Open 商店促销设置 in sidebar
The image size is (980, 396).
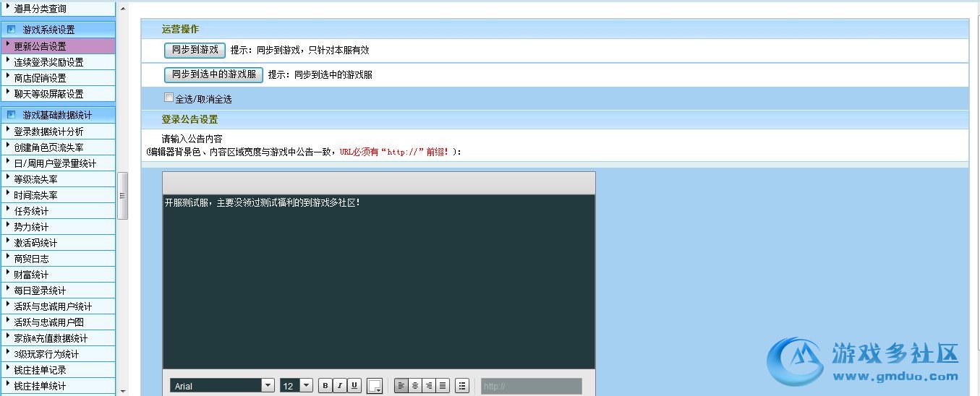pyautogui.click(x=58, y=77)
